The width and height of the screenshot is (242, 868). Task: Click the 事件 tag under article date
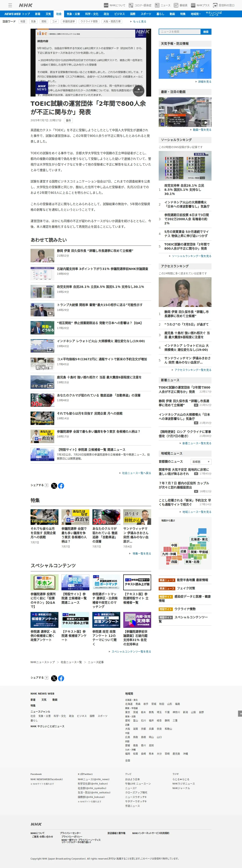coord(68,120)
